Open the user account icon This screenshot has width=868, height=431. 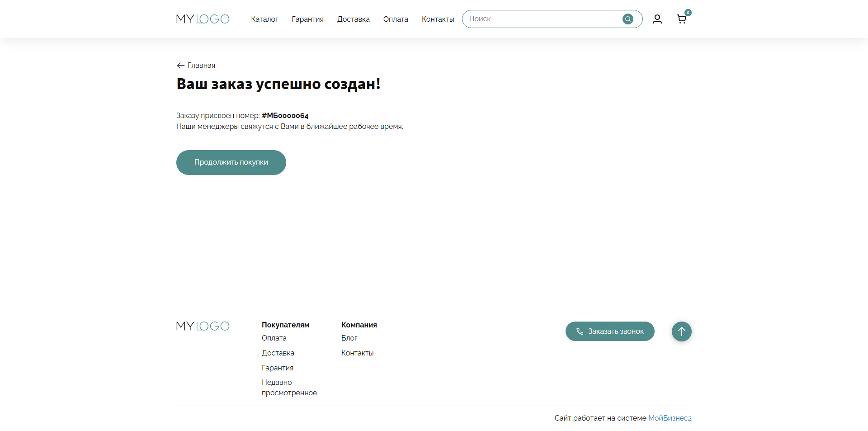click(657, 19)
